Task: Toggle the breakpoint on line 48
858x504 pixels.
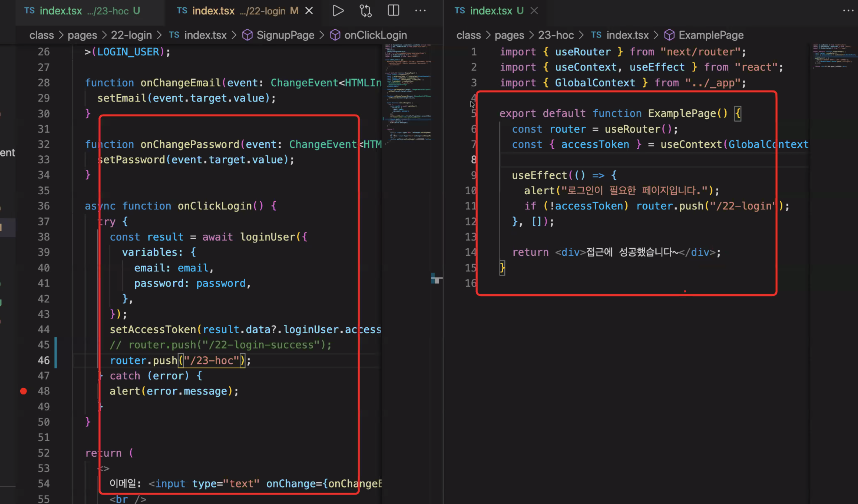Action: point(24,391)
